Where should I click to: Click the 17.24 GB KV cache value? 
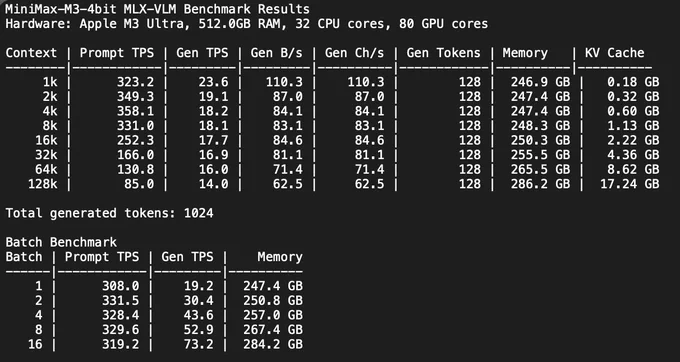(630, 184)
